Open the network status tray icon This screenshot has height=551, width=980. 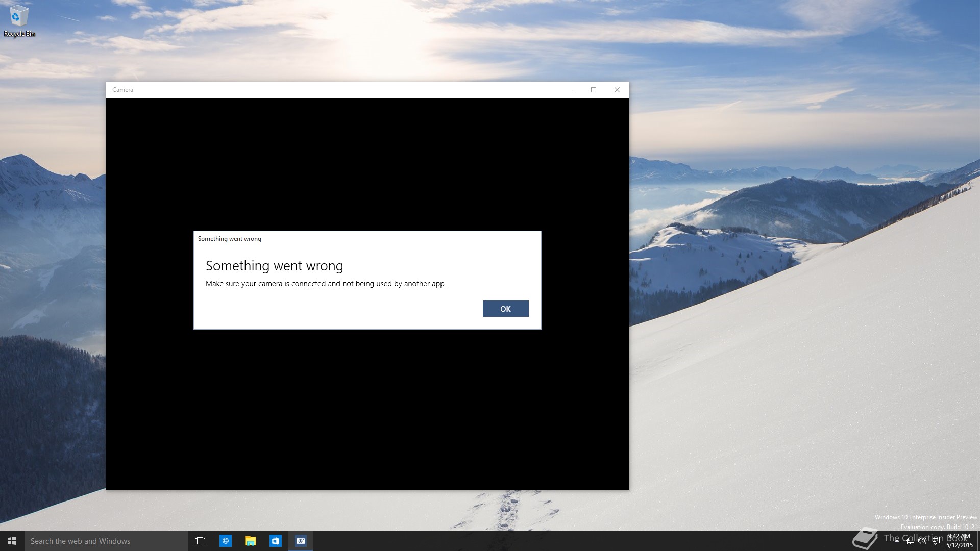point(910,541)
